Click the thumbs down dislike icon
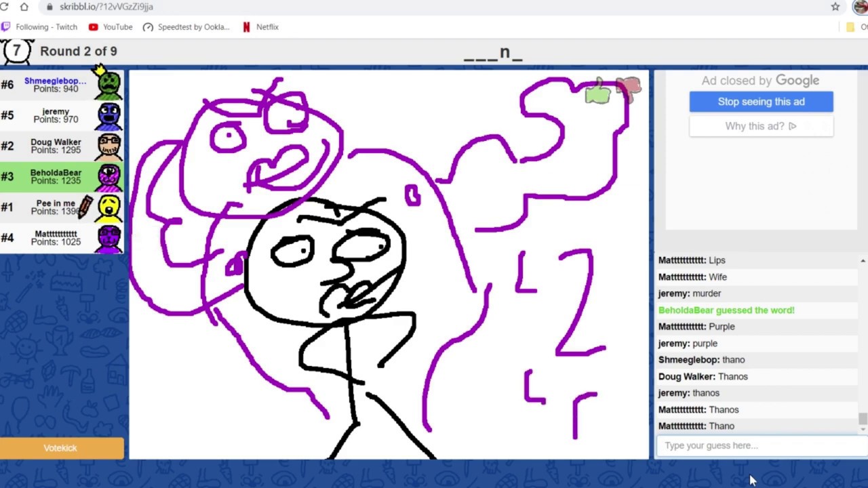 click(x=629, y=89)
